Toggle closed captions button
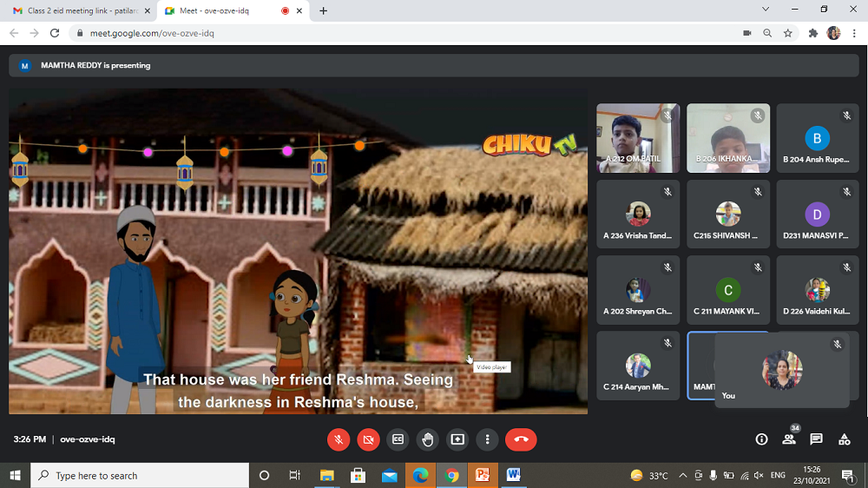The height and width of the screenshot is (488, 868). tap(398, 439)
